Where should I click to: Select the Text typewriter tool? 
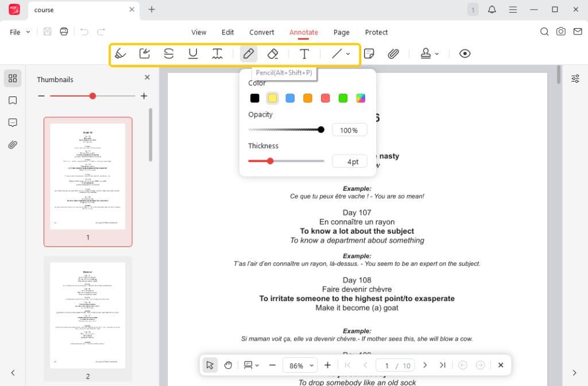point(304,53)
